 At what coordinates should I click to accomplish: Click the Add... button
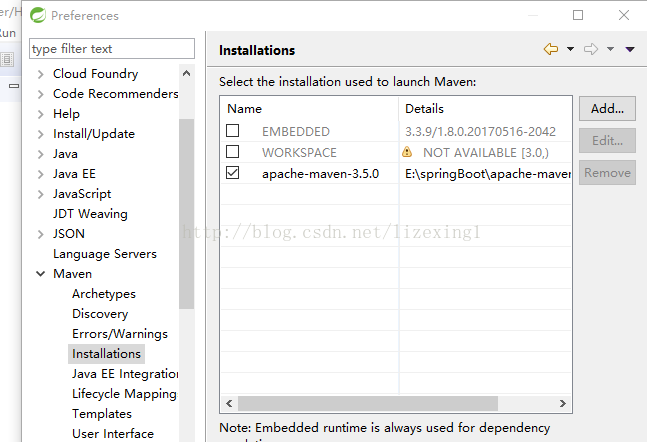pos(607,109)
